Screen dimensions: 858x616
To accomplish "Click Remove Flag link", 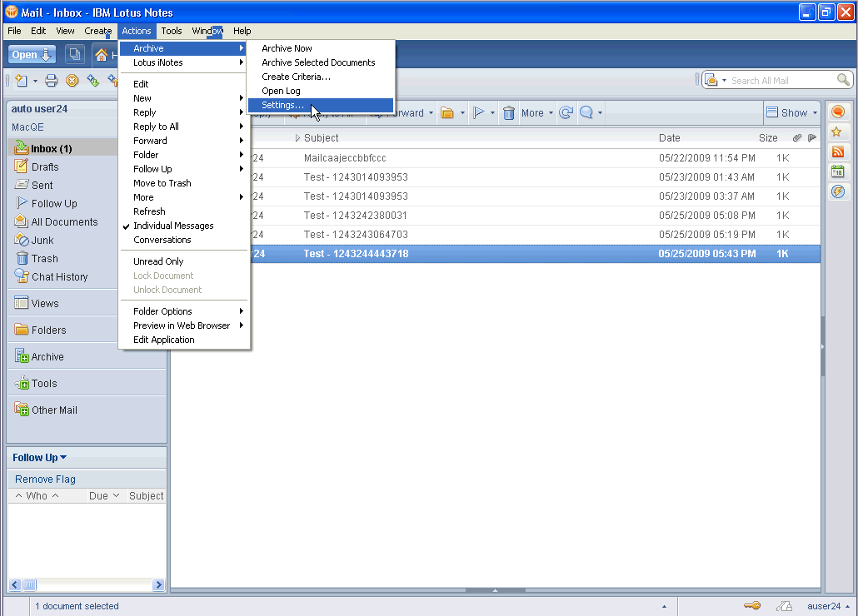I will pyautogui.click(x=45, y=479).
